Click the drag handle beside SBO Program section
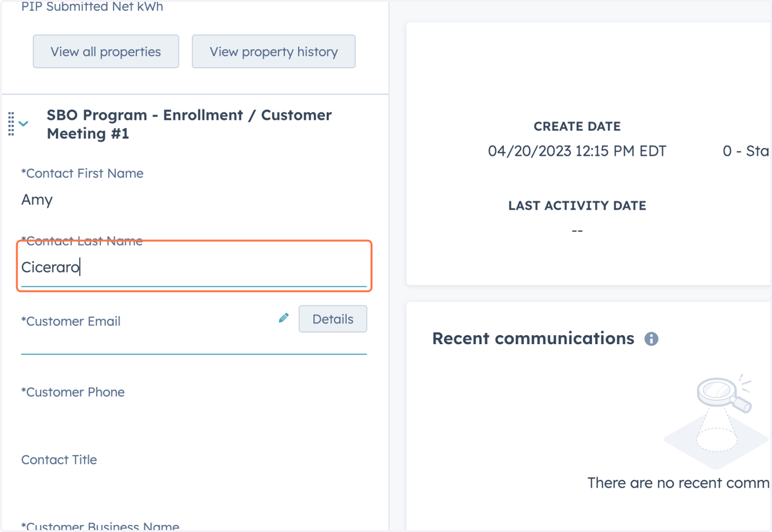Viewport: 772px width, 532px height. pyautogui.click(x=11, y=124)
